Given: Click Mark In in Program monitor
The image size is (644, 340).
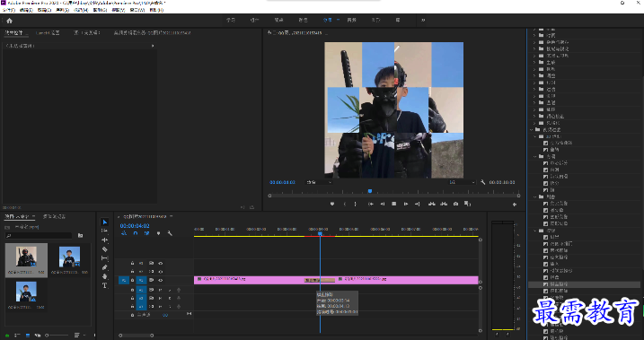Looking at the screenshot, I should 345,204.
